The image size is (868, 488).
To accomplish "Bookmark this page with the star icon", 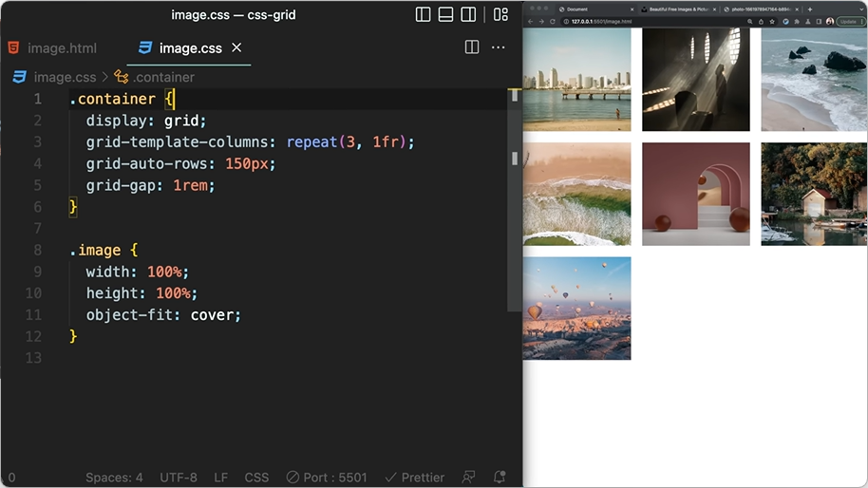I will pyautogui.click(x=772, y=22).
